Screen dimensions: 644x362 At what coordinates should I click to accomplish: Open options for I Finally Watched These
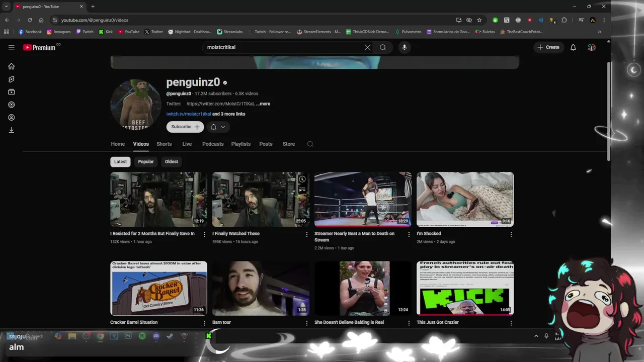[306, 234]
